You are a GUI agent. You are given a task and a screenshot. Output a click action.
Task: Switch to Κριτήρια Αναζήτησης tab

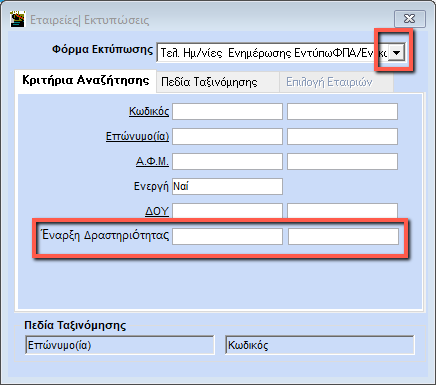[86, 81]
